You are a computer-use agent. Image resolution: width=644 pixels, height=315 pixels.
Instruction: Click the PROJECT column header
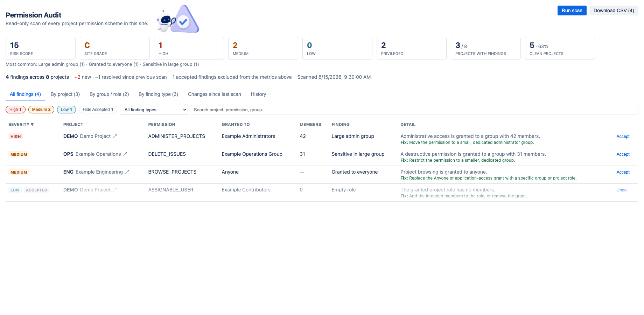click(x=73, y=124)
